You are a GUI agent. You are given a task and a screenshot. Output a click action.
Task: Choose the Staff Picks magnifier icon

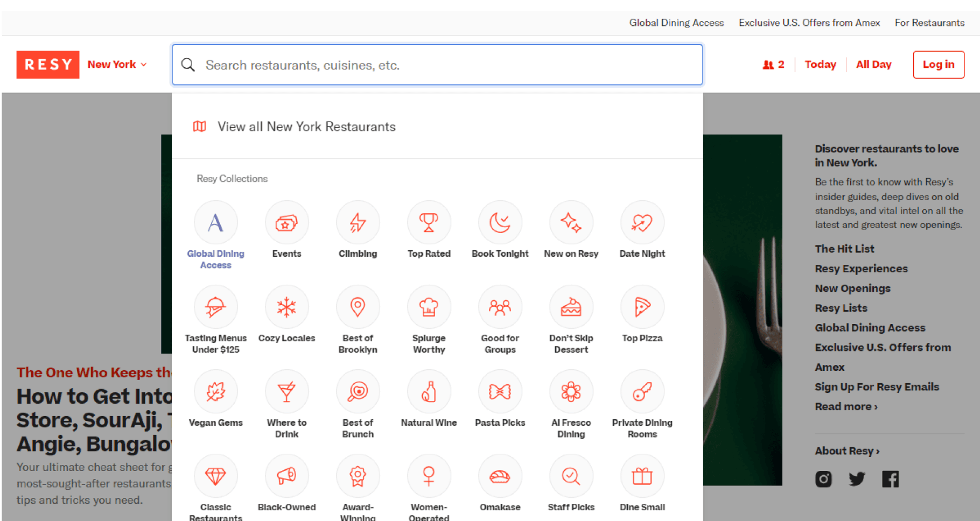click(x=571, y=476)
